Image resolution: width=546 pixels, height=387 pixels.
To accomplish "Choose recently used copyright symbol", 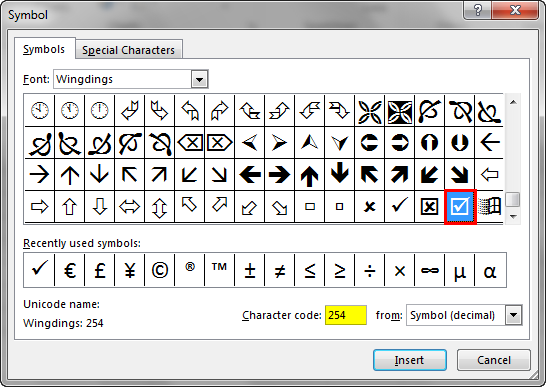I will [x=159, y=270].
